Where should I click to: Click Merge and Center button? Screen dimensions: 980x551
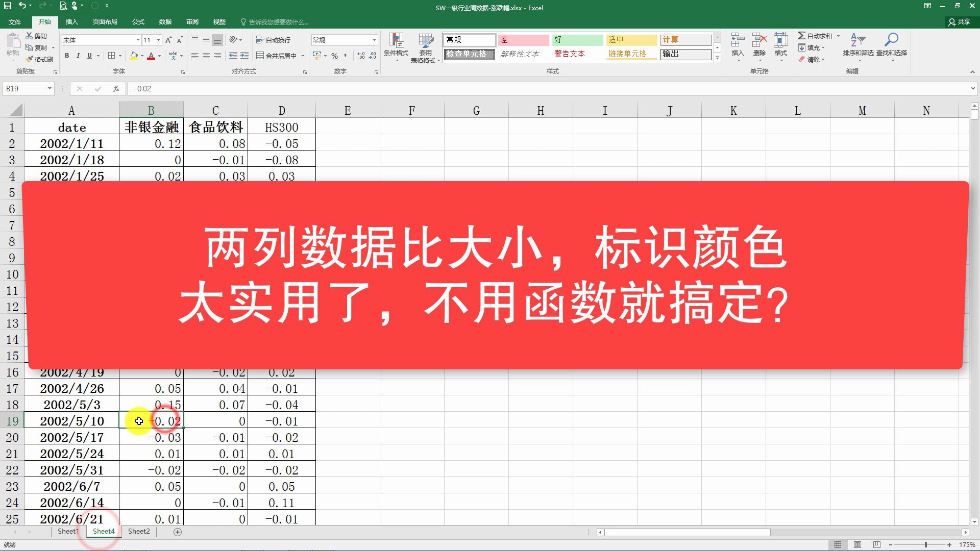(276, 56)
